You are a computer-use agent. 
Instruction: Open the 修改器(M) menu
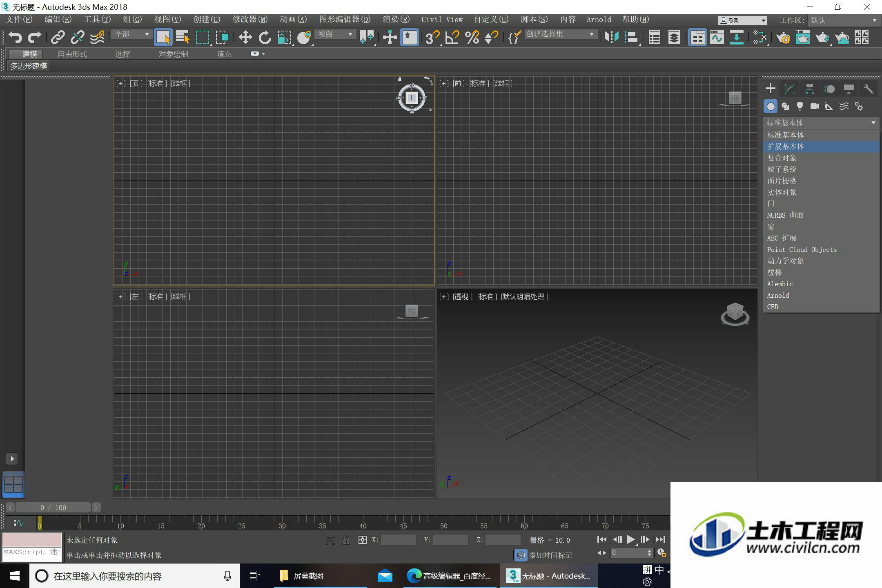250,19
